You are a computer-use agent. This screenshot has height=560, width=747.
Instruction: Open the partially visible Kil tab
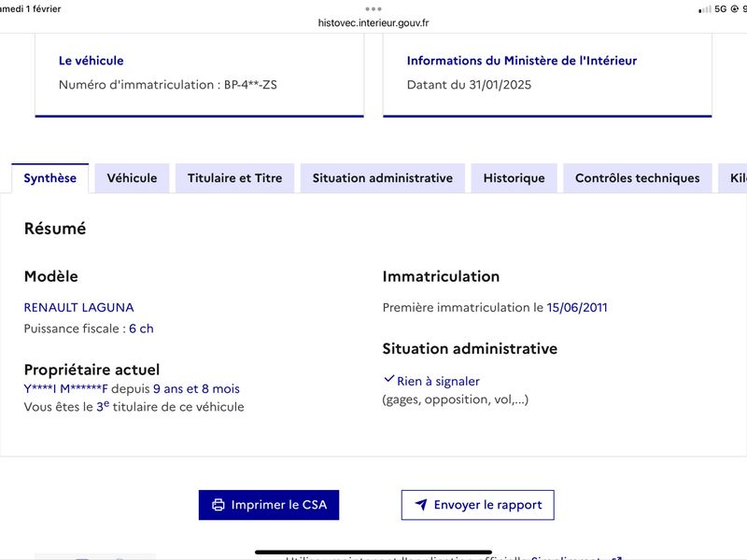tap(732, 178)
